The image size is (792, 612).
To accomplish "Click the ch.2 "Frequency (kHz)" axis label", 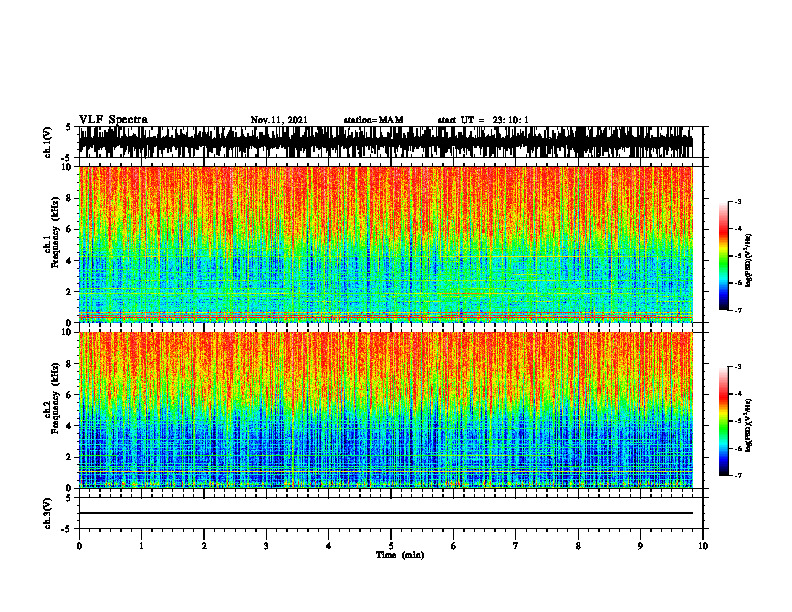I will coord(55,398).
